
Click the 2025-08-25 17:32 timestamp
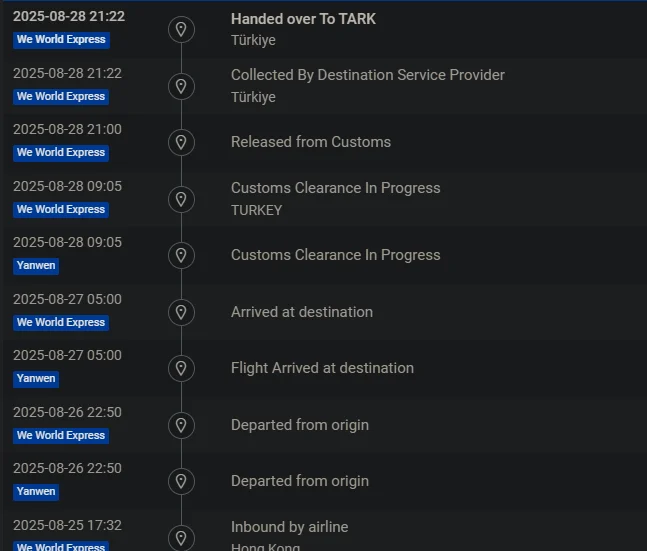coord(67,525)
